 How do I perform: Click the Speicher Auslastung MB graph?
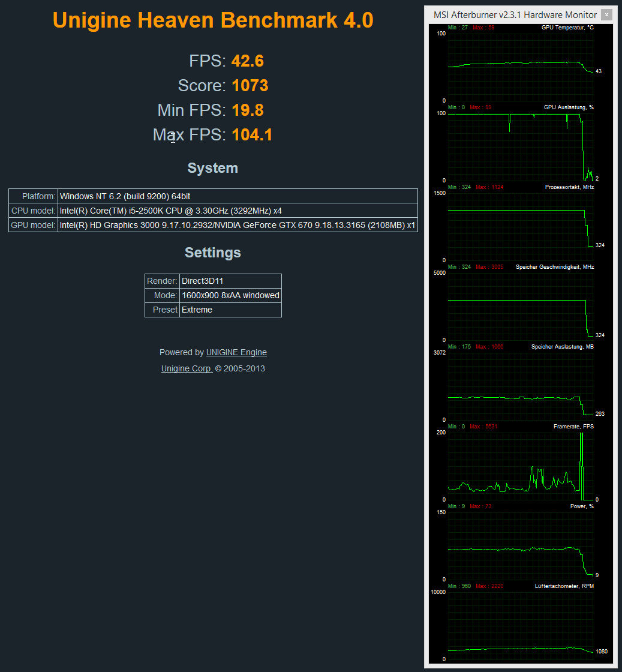tap(521, 386)
